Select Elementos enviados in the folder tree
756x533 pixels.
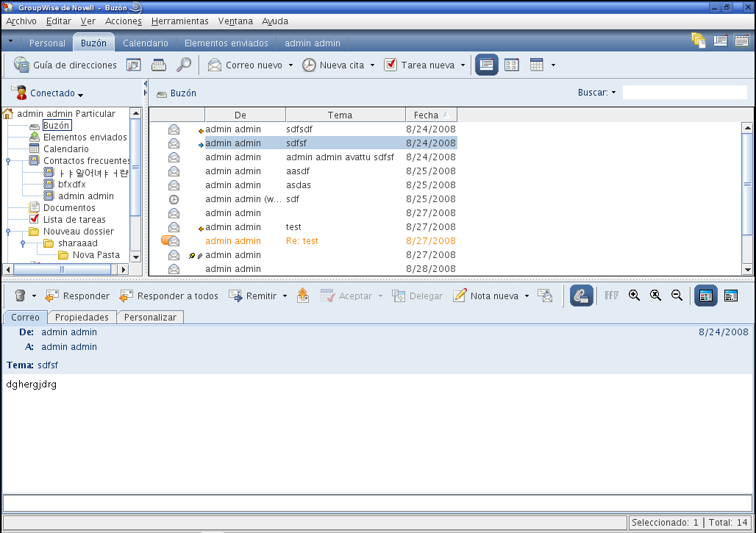point(85,137)
